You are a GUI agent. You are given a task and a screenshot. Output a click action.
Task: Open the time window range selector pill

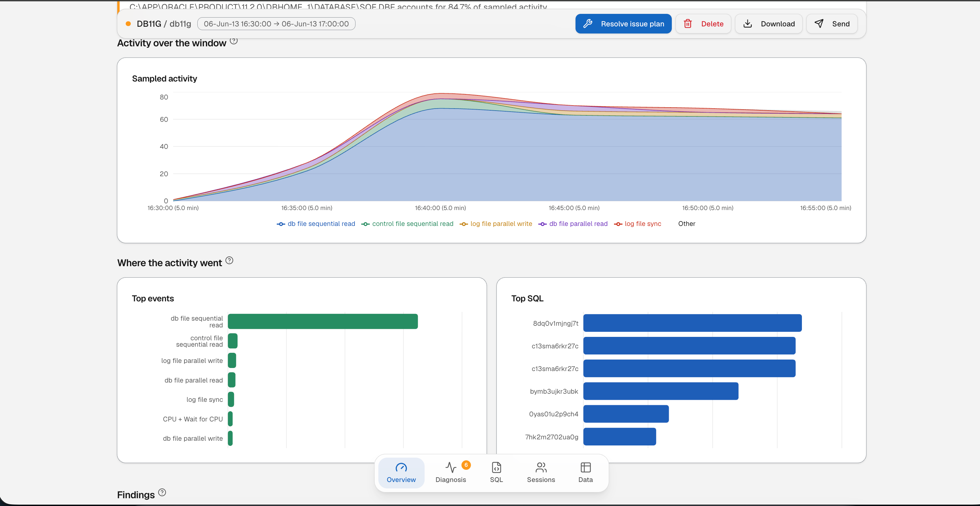pyautogui.click(x=276, y=24)
